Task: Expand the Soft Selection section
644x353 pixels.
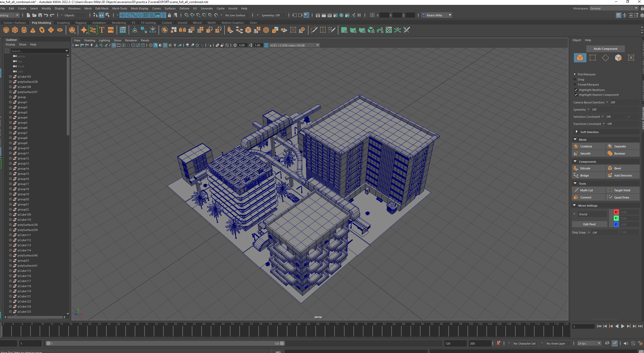Action: pos(577,132)
